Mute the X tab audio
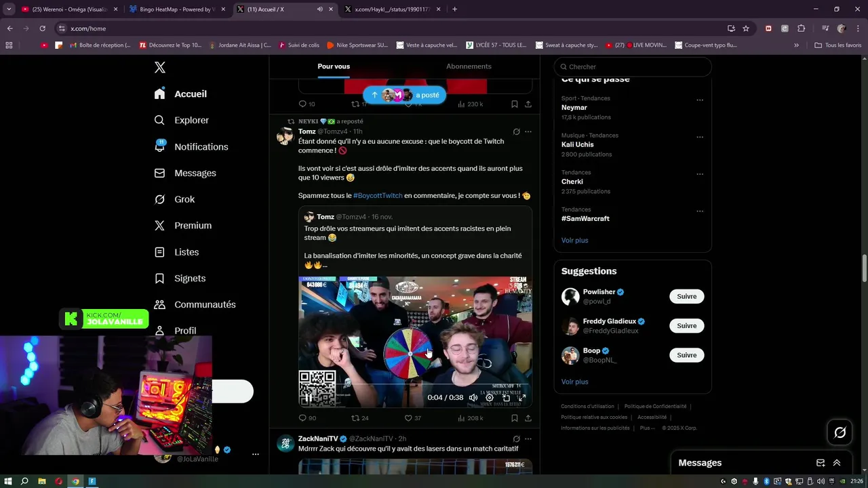 [x=319, y=9]
